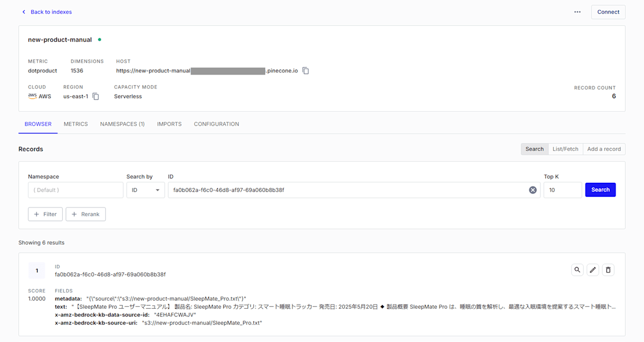Click the Connect button
The height and width of the screenshot is (342, 644).
click(608, 12)
